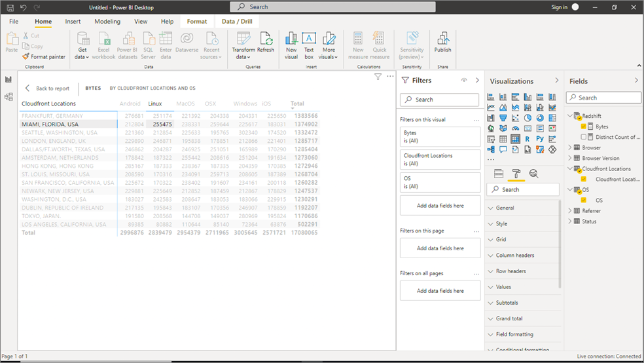Select the Line chart visual
This screenshot has width=644, height=363.
pos(491,107)
